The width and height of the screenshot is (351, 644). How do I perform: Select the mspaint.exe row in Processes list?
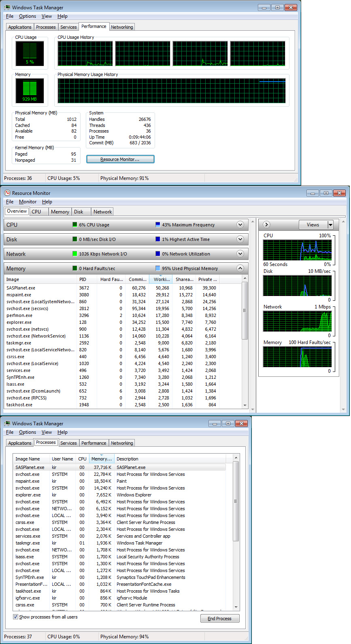tap(28, 481)
